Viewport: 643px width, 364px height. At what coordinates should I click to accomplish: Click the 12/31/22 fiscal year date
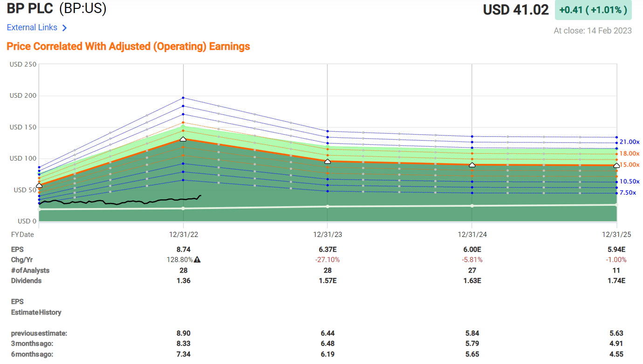click(183, 235)
